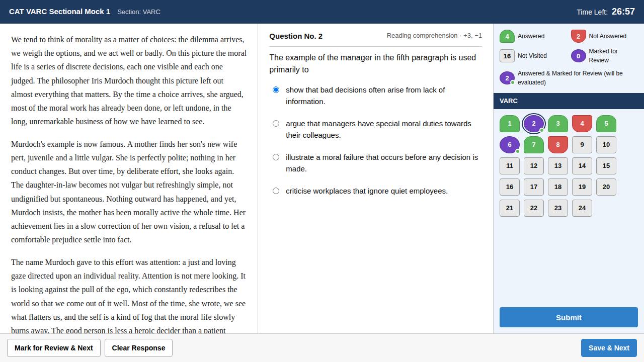Jump to last question 24

582,208
